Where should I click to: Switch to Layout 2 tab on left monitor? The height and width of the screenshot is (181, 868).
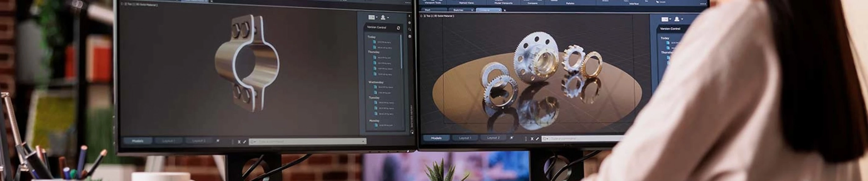[198, 141]
